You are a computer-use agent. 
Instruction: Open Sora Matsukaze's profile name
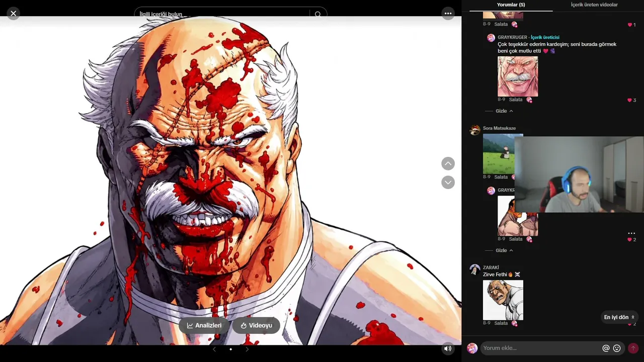coord(499,128)
